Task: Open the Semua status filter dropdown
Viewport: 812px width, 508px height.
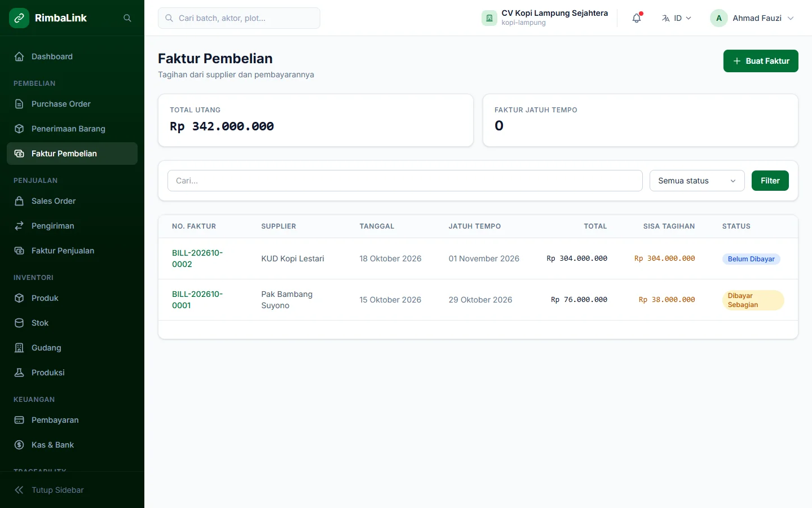Action: 697,181
